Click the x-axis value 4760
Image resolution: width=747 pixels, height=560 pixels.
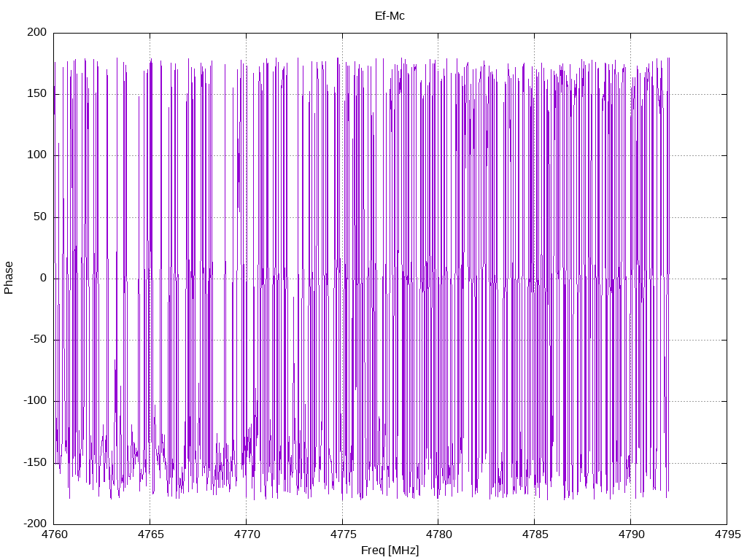tap(54, 534)
